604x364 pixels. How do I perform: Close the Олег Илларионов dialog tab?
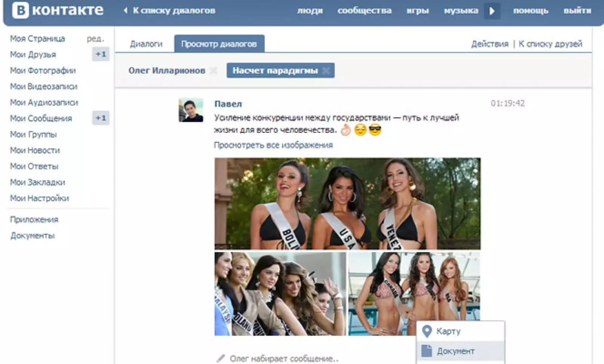click(x=213, y=71)
